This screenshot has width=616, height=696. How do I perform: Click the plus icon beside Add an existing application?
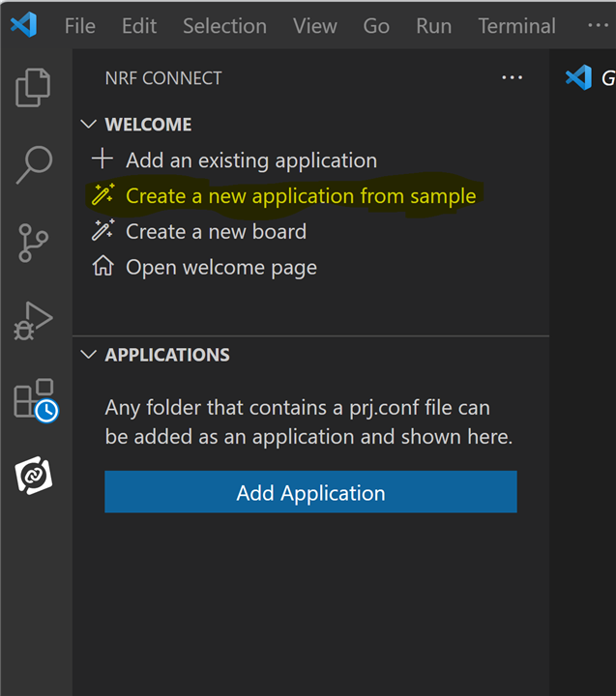point(103,159)
